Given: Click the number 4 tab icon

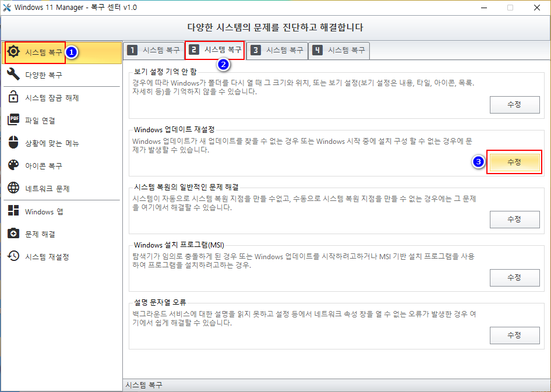Looking at the screenshot, I should (x=317, y=50).
